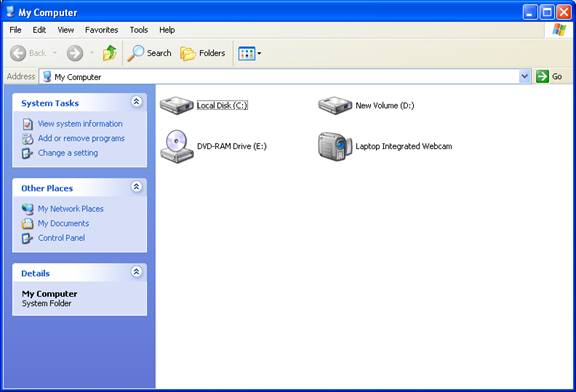Click the Windows flag logo
The width and height of the screenshot is (576, 392).
pyautogui.click(x=559, y=30)
